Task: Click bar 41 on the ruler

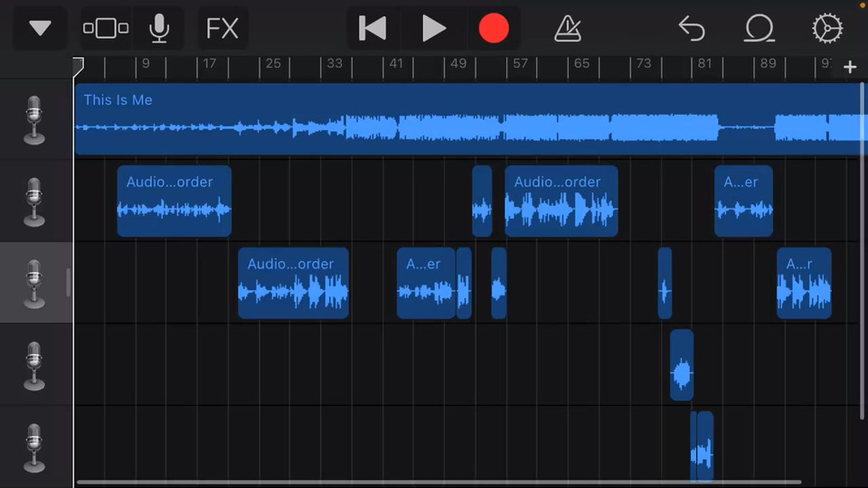Action: [x=396, y=63]
